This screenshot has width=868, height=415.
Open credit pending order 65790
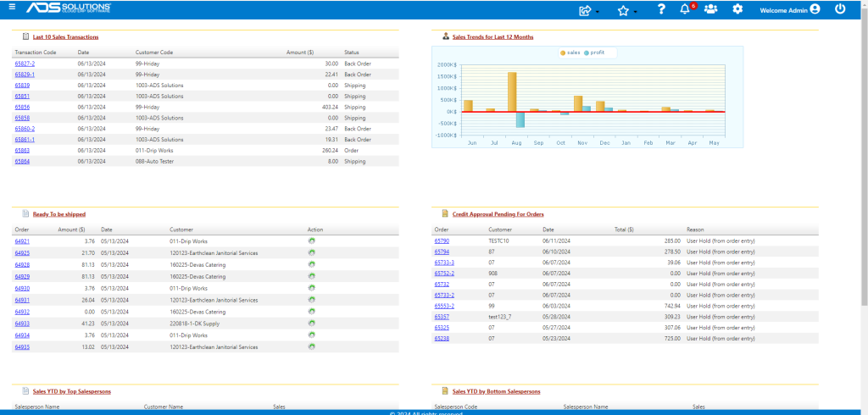[x=442, y=241]
